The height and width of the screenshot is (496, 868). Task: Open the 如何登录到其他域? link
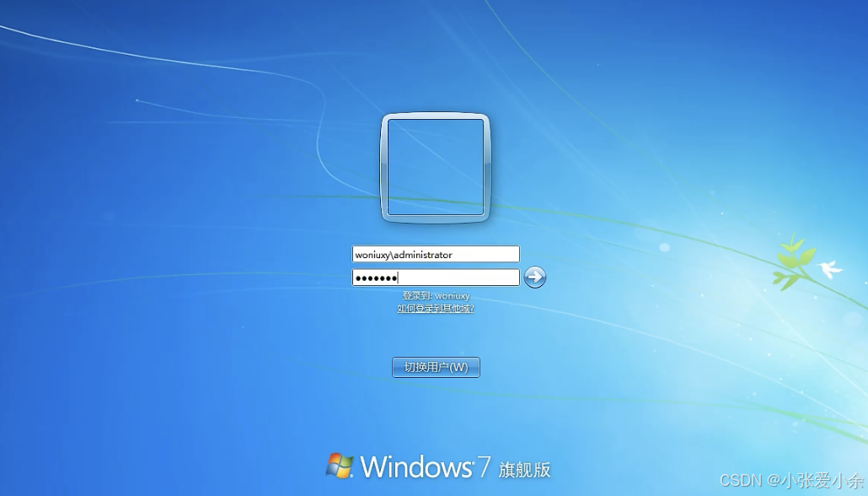436,308
